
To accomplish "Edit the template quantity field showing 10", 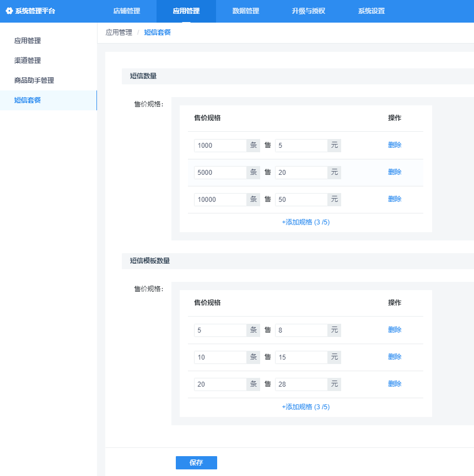I will (x=220, y=357).
